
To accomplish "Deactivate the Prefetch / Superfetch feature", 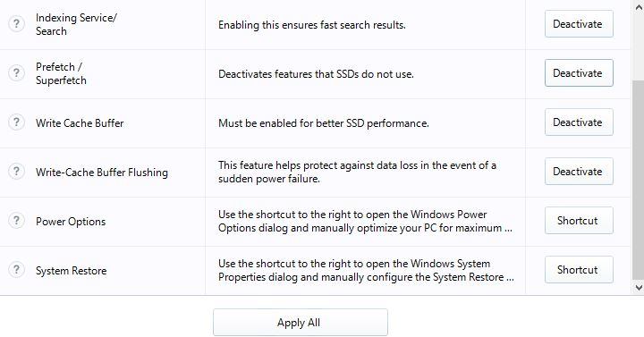I will coord(579,73).
